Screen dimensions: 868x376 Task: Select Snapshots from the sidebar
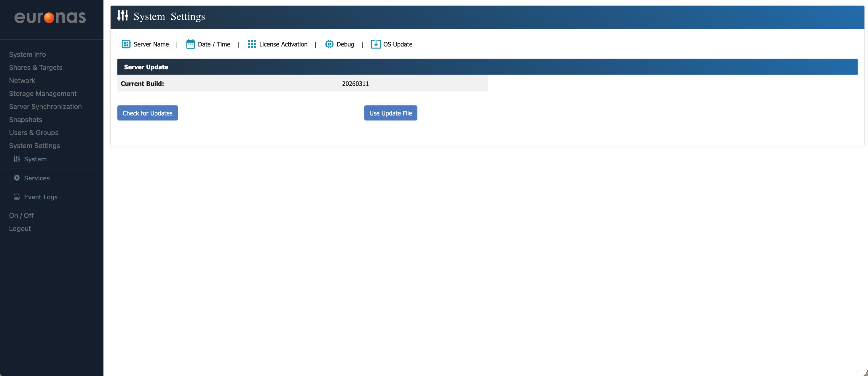point(25,120)
